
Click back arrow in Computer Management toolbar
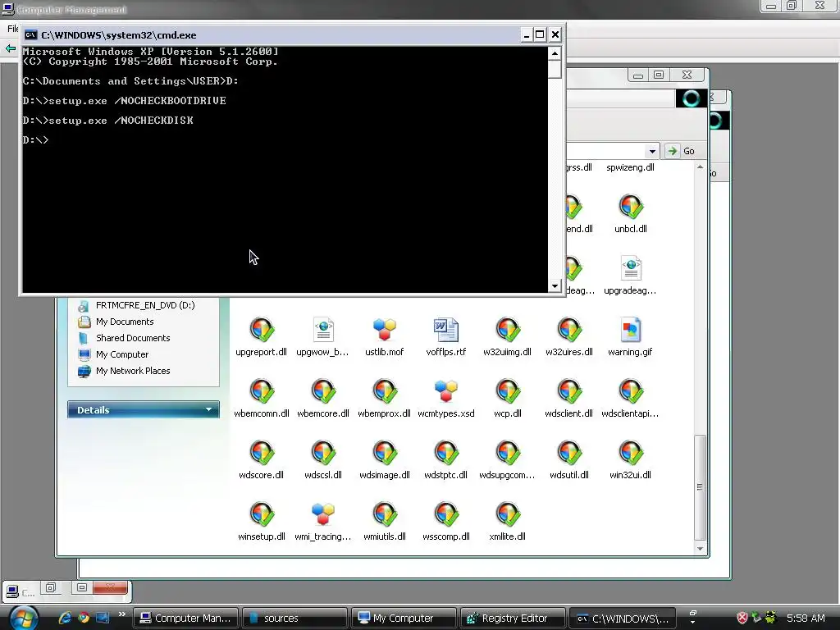[x=10, y=48]
